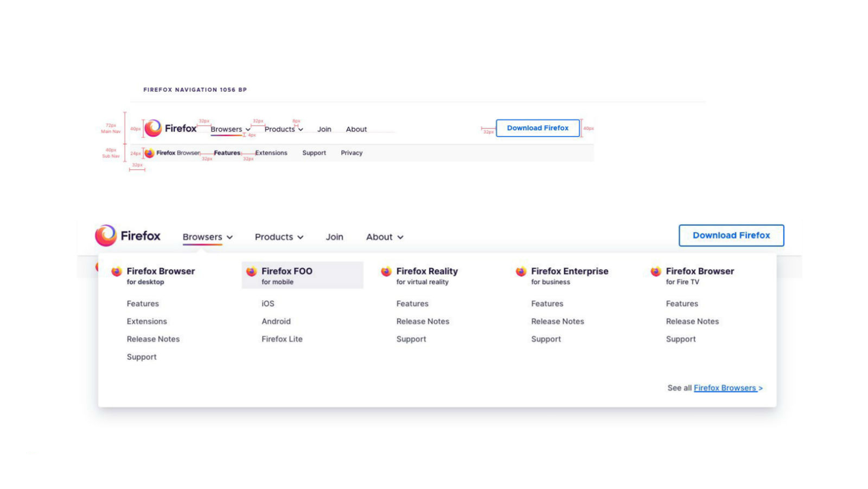868x489 pixels.
Task: Select Features tab in the mockup sub-nav
Action: coord(227,153)
